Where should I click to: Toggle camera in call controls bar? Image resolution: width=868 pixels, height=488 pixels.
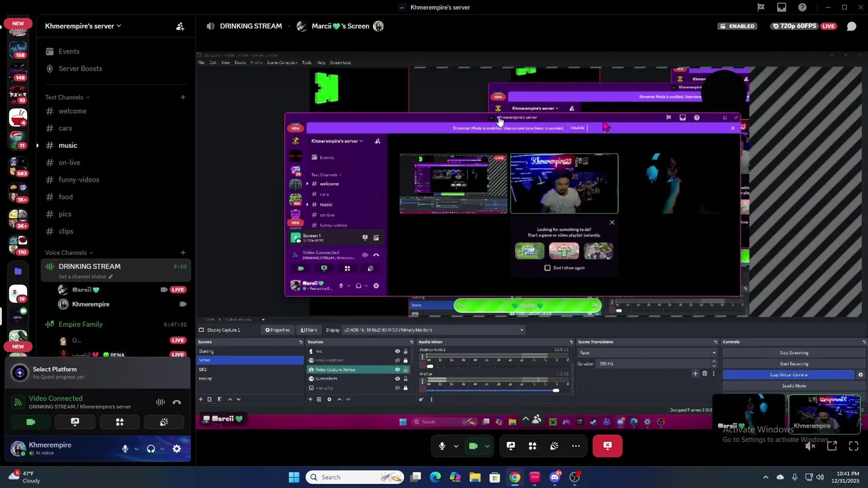pyautogui.click(x=473, y=446)
